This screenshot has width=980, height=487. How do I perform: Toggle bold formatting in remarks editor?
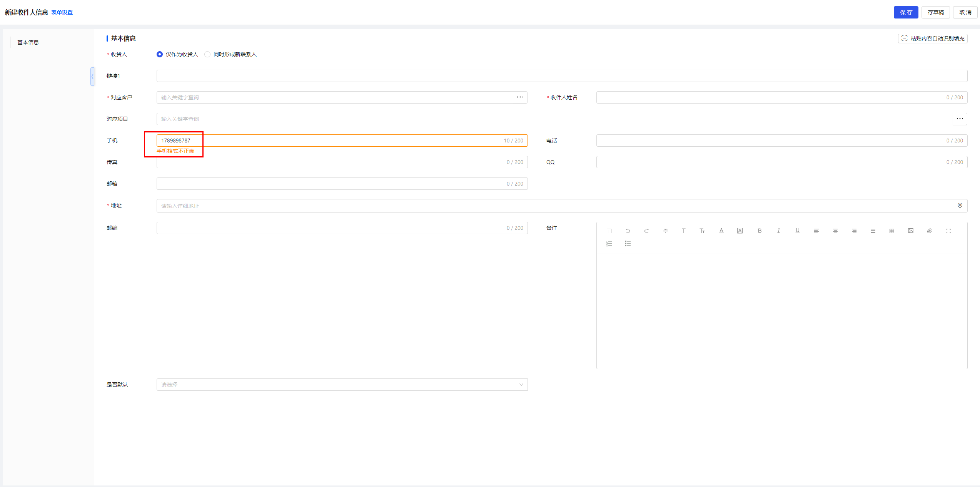point(760,231)
